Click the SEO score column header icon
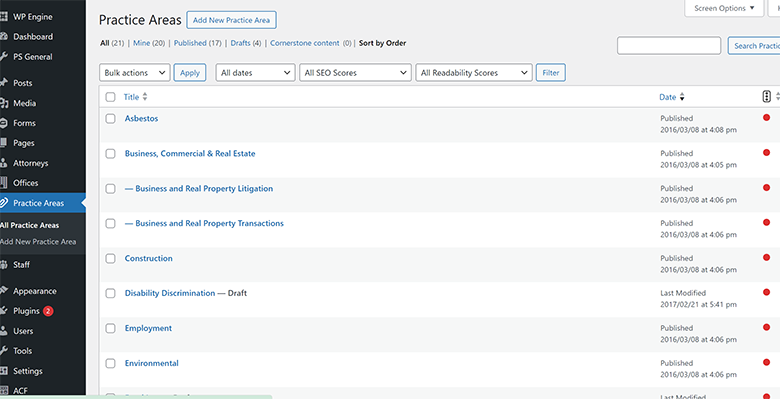The image size is (780, 399). [x=767, y=97]
